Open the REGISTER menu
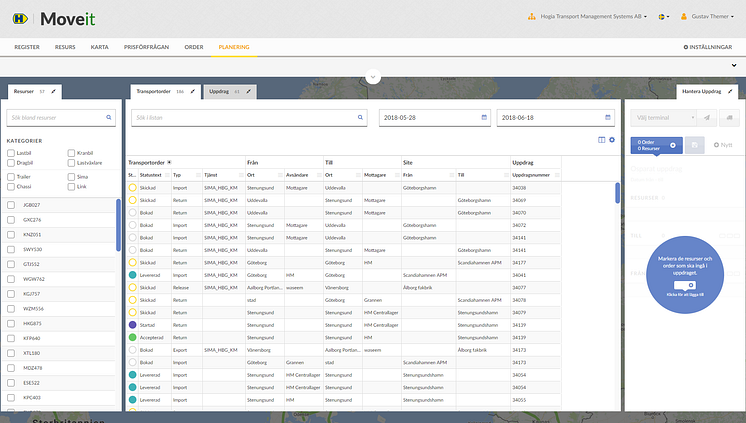 coord(27,47)
